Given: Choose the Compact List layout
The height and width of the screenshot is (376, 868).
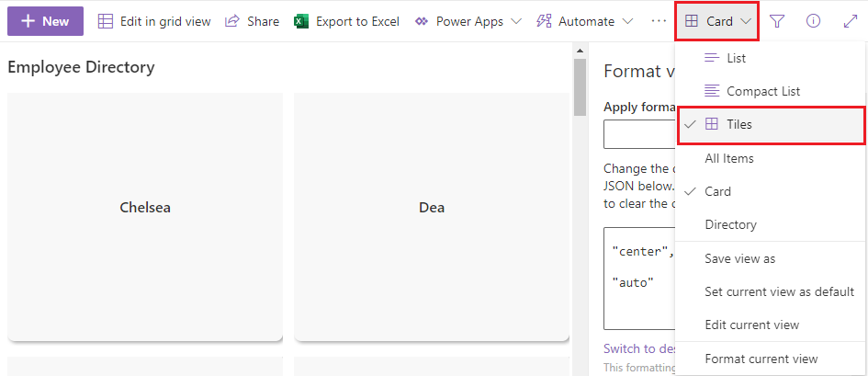Looking at the screenshot, I should coord(770,91).
